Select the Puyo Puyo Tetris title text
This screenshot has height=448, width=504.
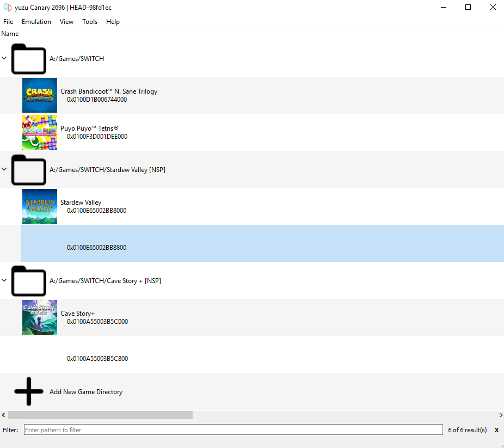(x=89, y=128)
